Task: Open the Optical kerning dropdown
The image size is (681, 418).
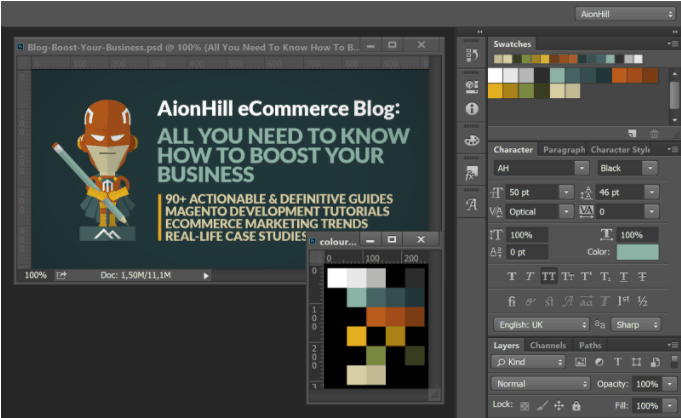Action: (x=566, y=212)
